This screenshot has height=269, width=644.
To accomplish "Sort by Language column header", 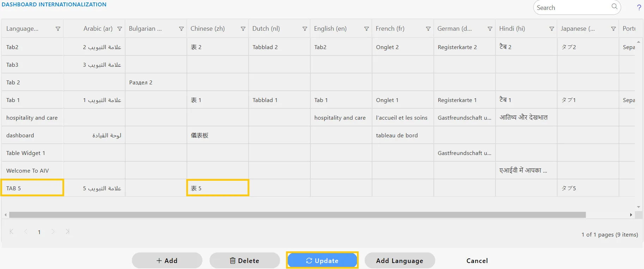I will (23, 29).
